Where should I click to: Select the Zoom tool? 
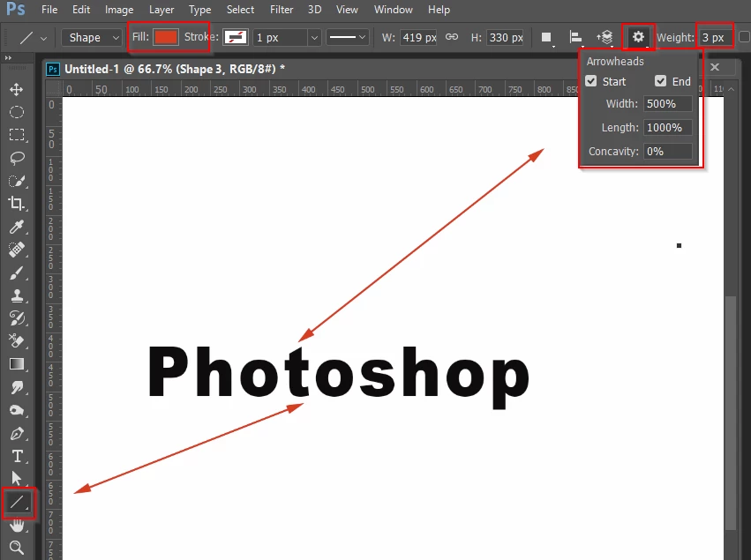[x=17, y=548]
